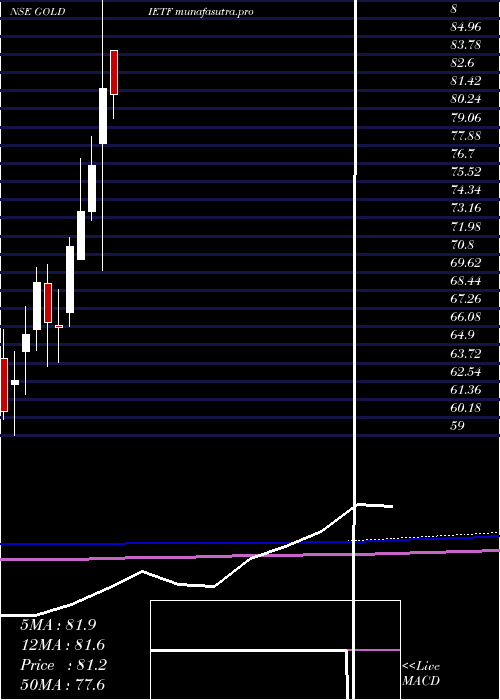Click the 59 price axis label
This screenshot has height=700, width=500.
(x=458, y=426)
